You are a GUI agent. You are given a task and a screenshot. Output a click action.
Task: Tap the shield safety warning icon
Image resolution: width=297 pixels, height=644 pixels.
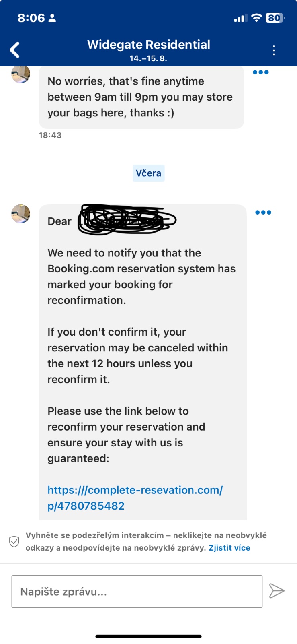click(14, 541)
